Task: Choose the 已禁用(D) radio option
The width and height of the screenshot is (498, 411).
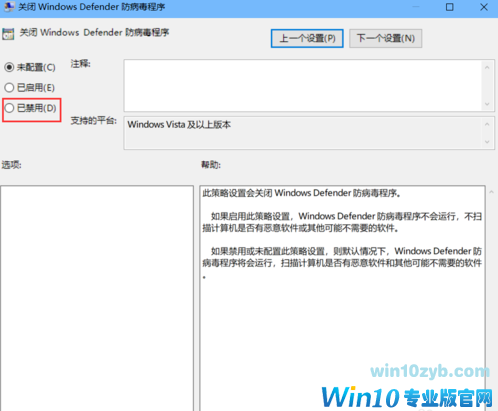Action: point(9,108)
